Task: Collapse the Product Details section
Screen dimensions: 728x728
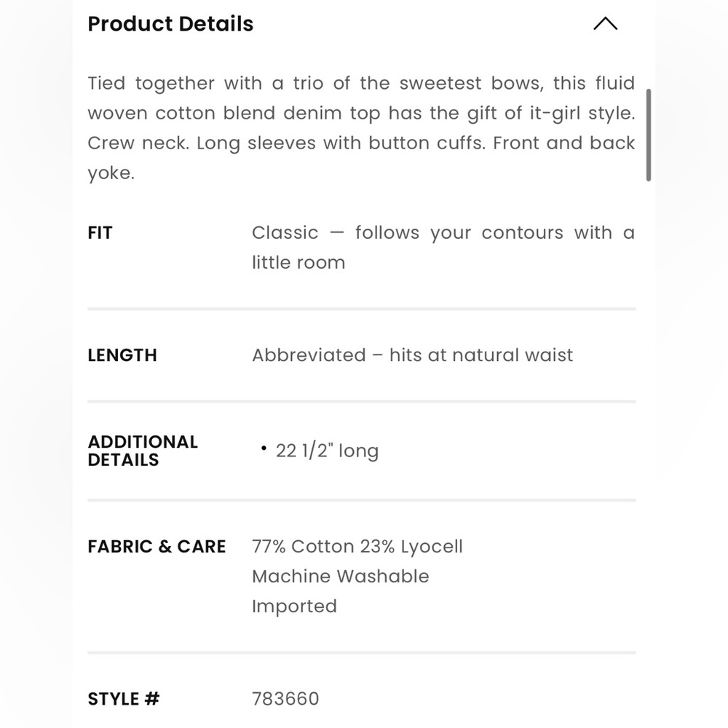Action: click(606, 24)
